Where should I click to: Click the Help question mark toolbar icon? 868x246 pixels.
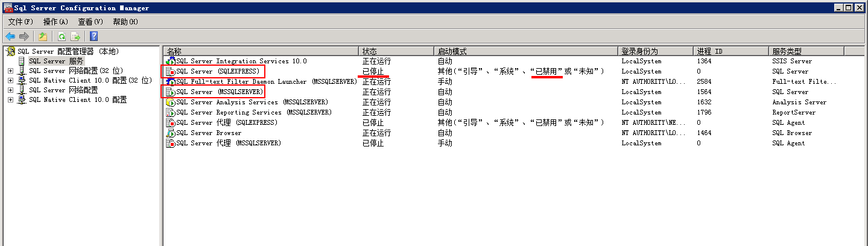94,36
